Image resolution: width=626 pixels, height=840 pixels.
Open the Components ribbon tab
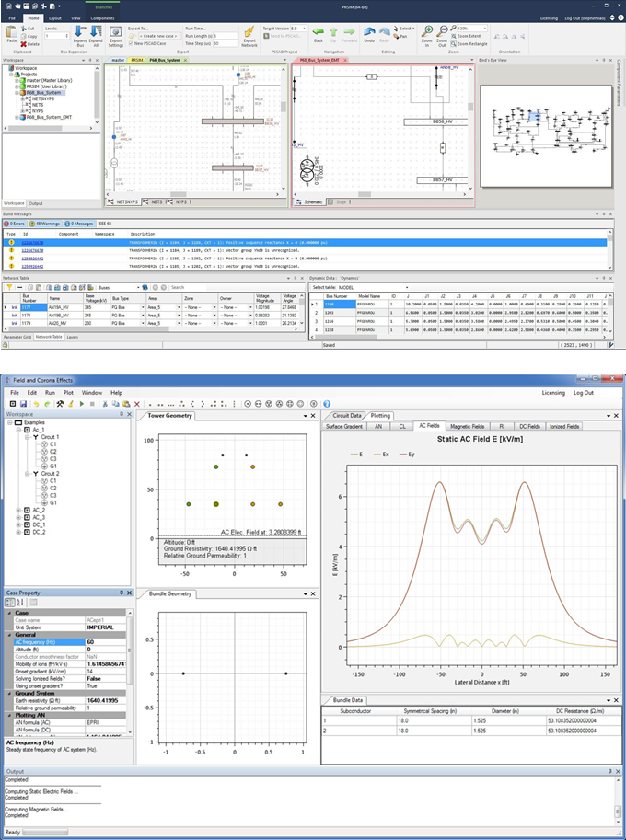pyautogui.click(x=102, y=18)
